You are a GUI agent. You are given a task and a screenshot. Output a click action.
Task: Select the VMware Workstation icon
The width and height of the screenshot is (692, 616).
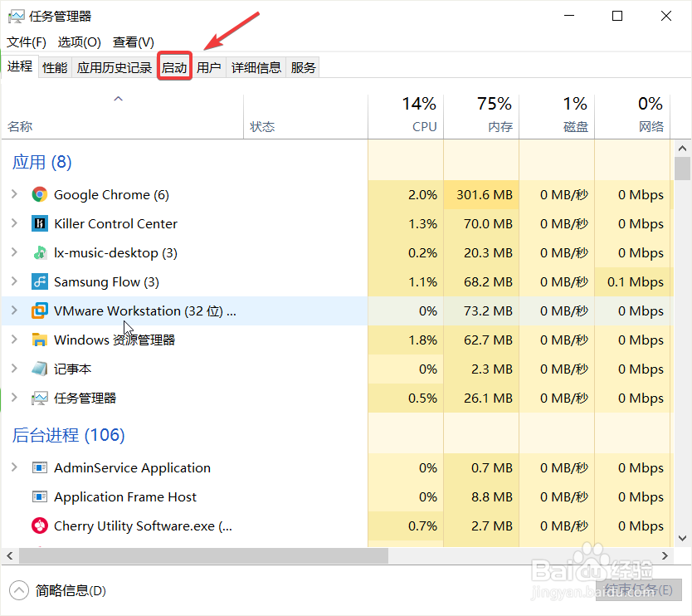[x=39, y=310]
